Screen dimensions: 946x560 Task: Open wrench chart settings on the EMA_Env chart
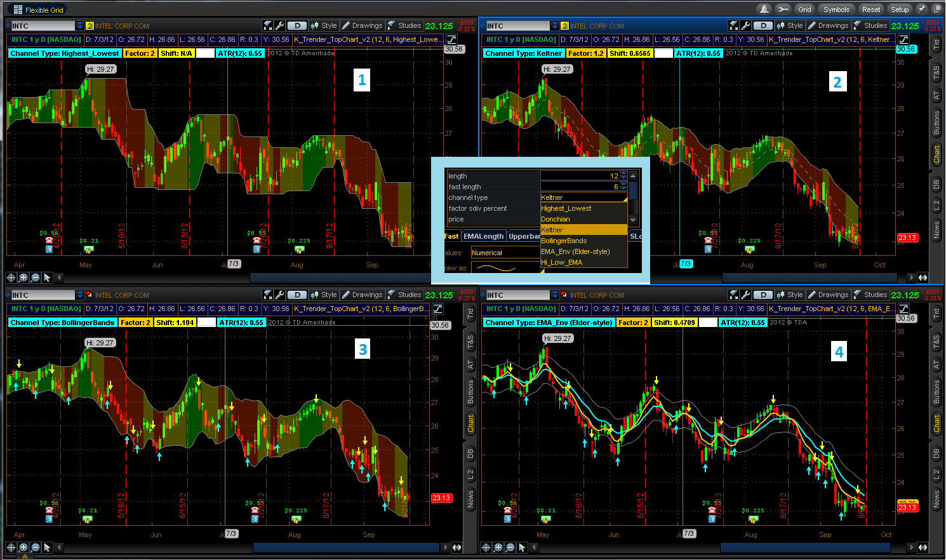745,295
